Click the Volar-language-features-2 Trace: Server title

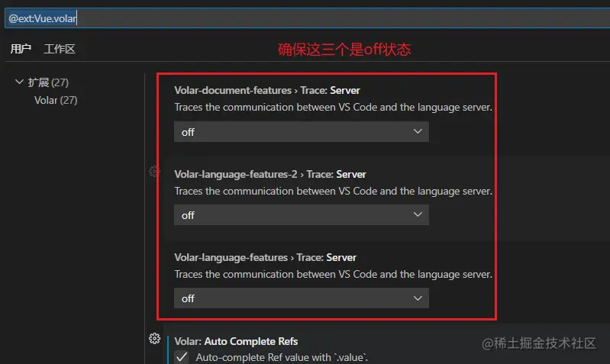270,174
